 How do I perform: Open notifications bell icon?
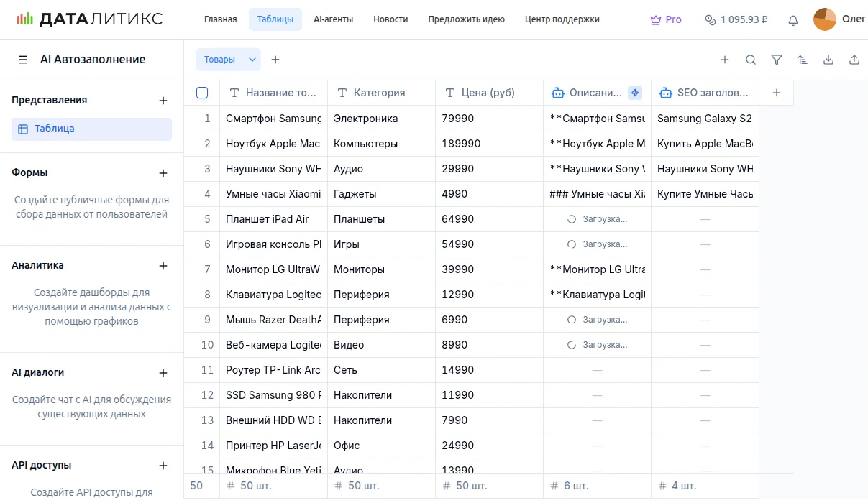click(x=793, y=20)
